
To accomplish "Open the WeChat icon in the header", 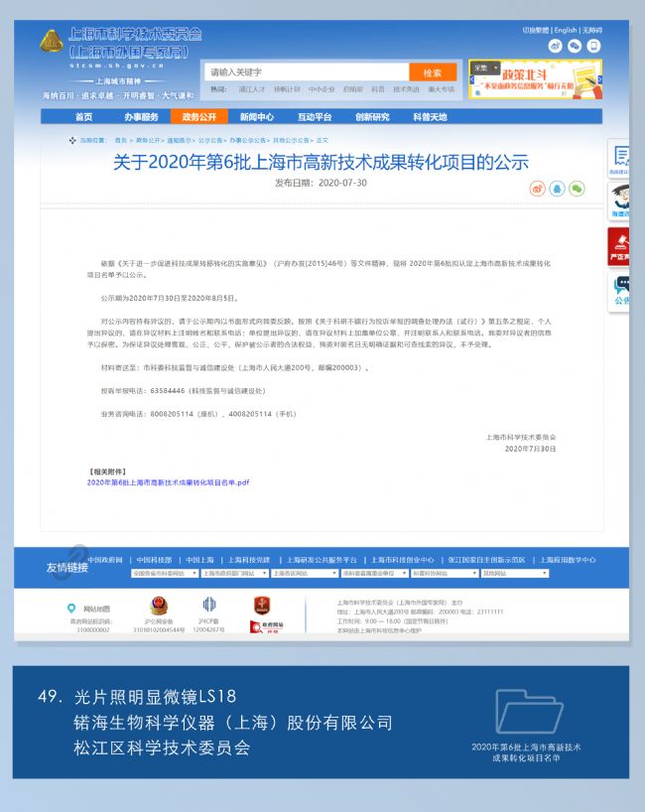I will pos(575,46).
